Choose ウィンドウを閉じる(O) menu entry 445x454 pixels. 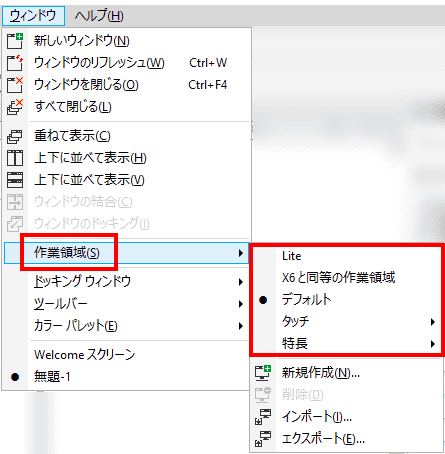point(127,85)
